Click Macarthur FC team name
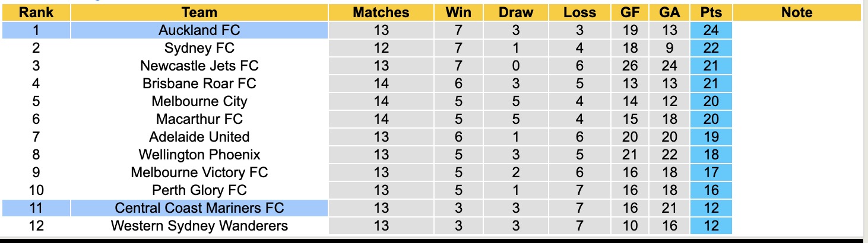The height and width of the screenshot is (243, 868). 199,119
